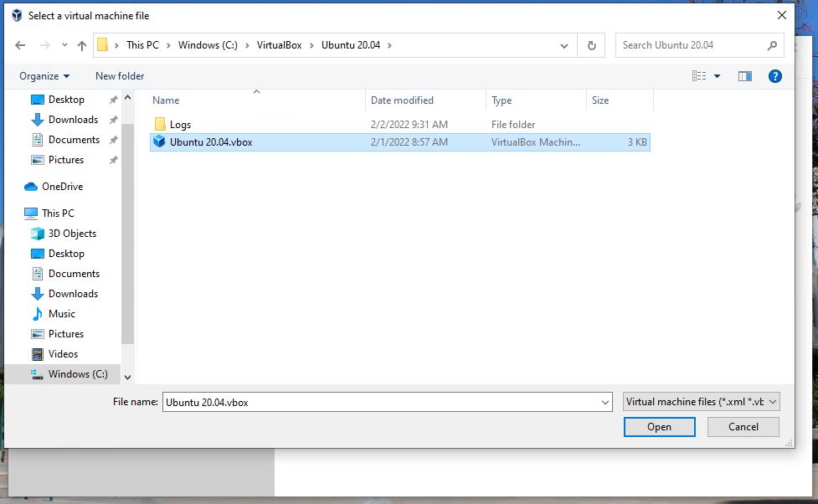Open Downloads under This PC

point(73,294)
